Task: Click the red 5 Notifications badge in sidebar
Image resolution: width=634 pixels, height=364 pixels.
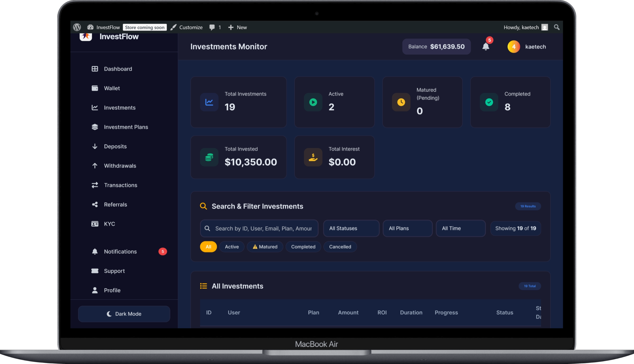Action: [162, 252]
